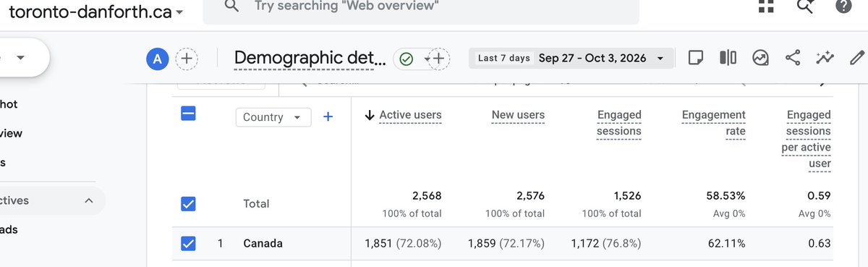
Task: Open the date range picker dropdown
Action: click(x=571, y=58)
